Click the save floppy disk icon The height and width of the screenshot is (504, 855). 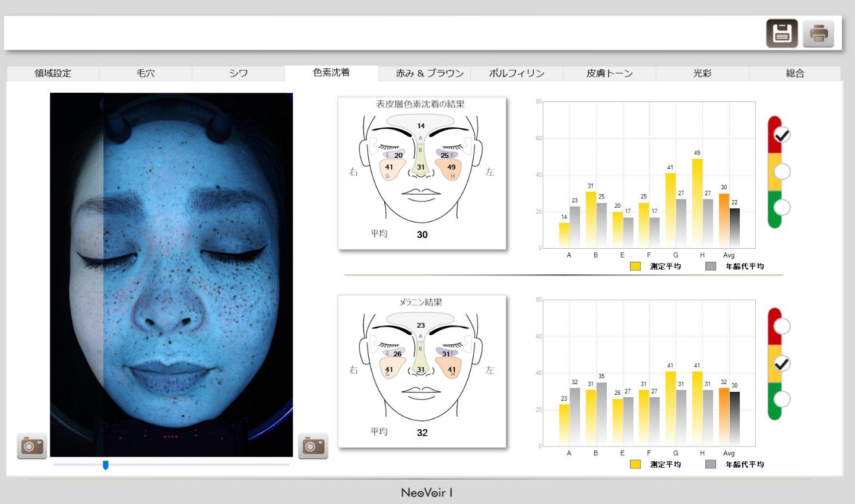point(782,33)
